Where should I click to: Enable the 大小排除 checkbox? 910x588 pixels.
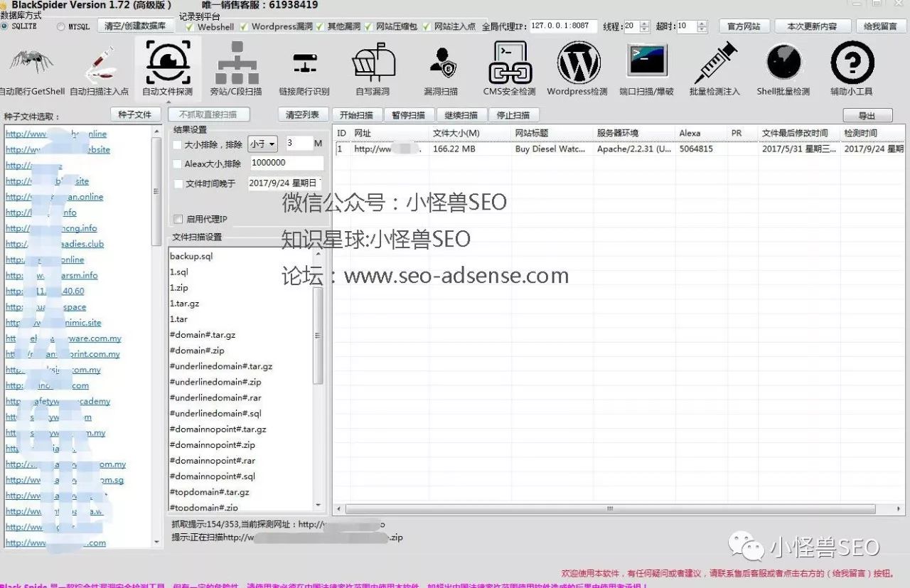pyautogui.click(x=178, y=145)
